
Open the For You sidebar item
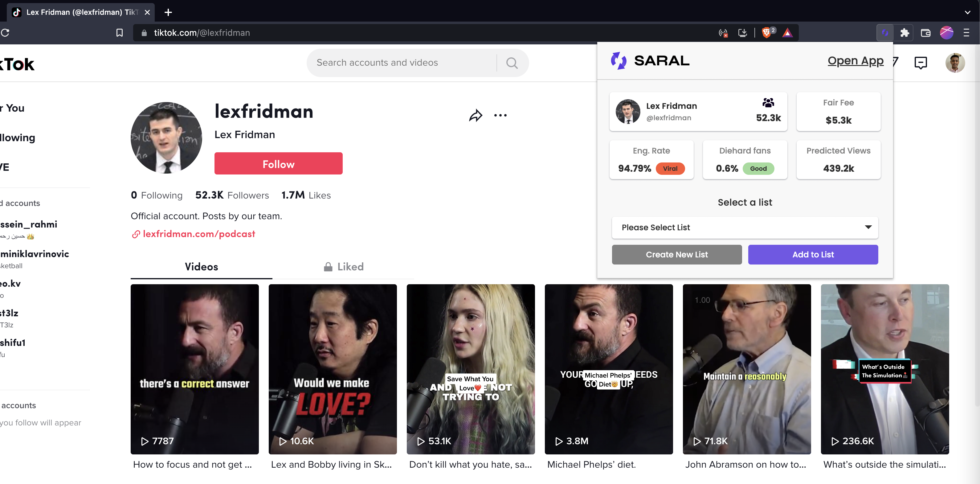point(12,108)
